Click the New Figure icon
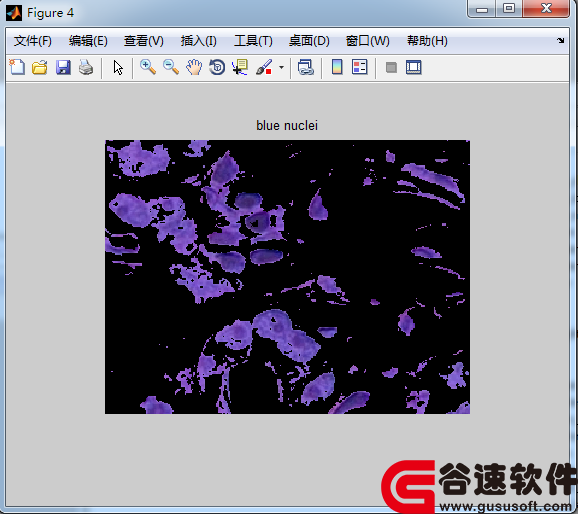Viewport: 578px width, 514px height. click(x=17, y=67)
